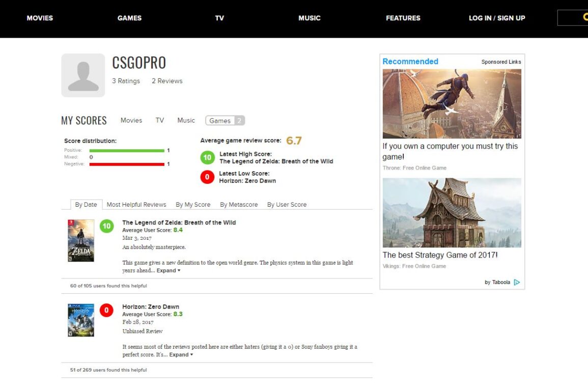Click the 'Mar 3, 2017' review date

coord(137,238)
